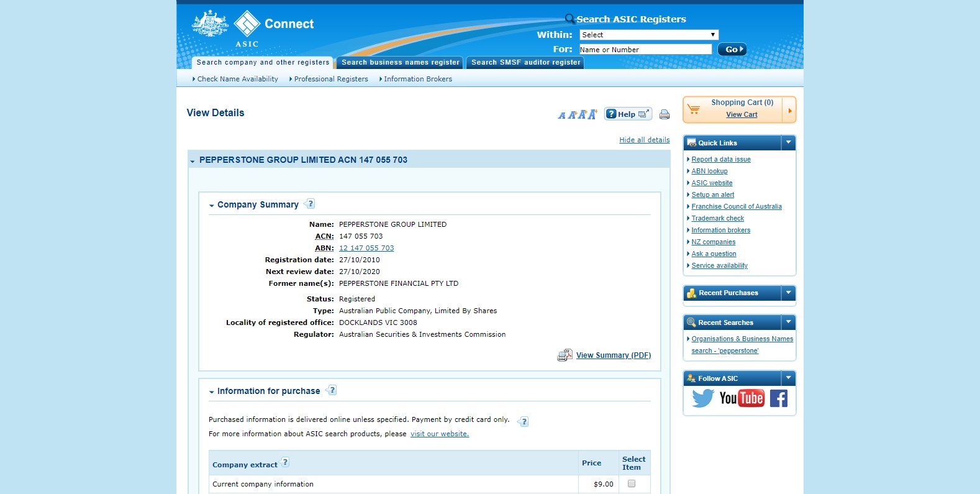Click the Company extract help icon
Image resolution: width=980 pixels, height=494 pixels.
coord(285,462)
